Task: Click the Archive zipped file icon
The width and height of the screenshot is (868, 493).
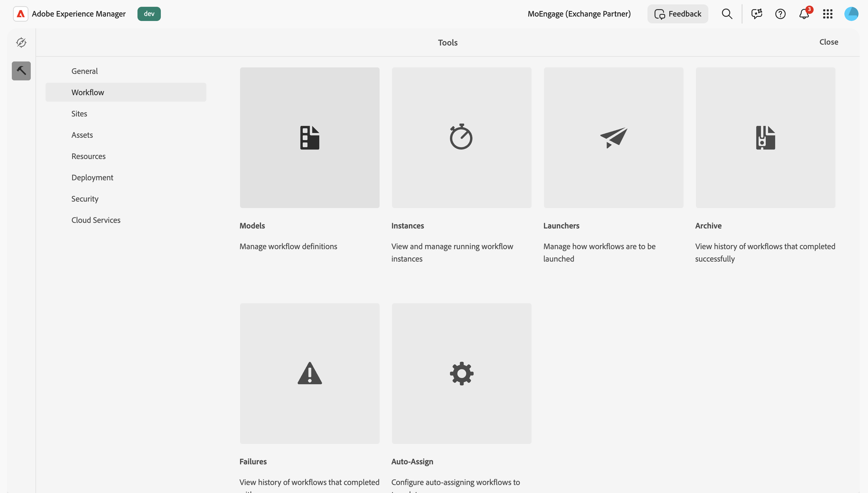Action: point(765,137)
